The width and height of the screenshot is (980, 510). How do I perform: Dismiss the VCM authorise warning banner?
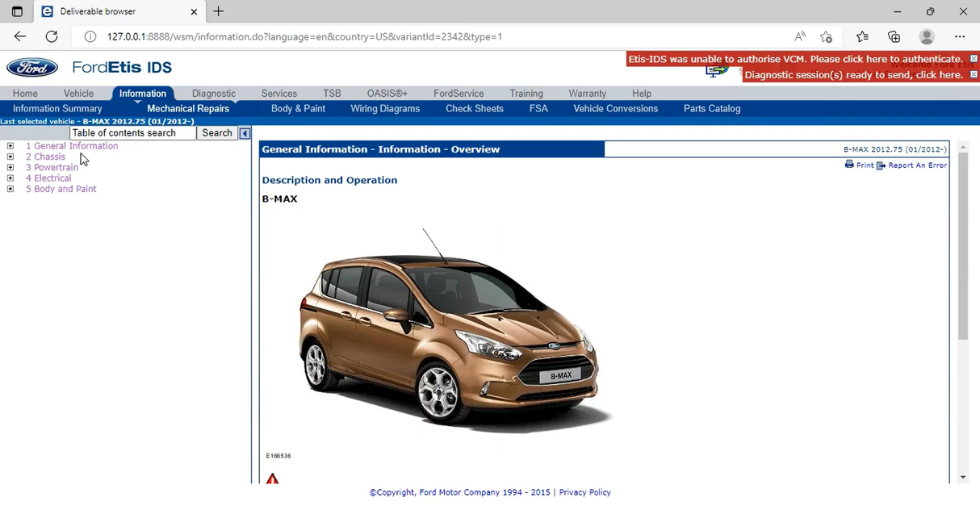point(974,59)
